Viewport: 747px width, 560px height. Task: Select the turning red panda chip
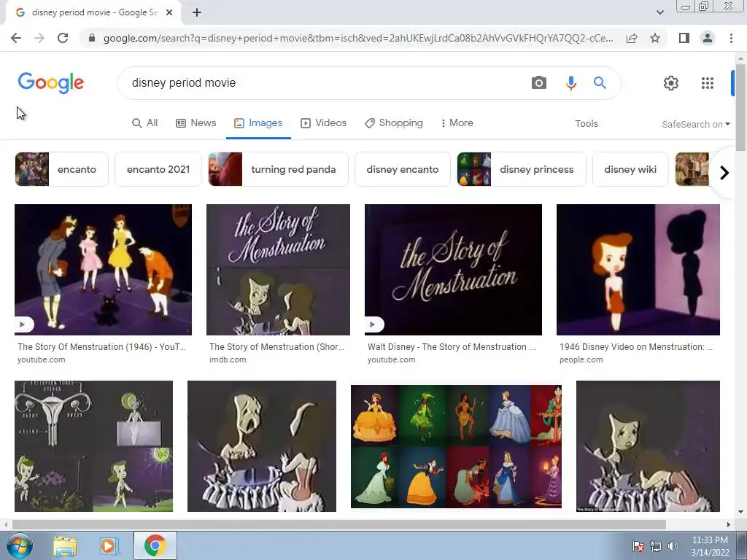tap(278, 169)
